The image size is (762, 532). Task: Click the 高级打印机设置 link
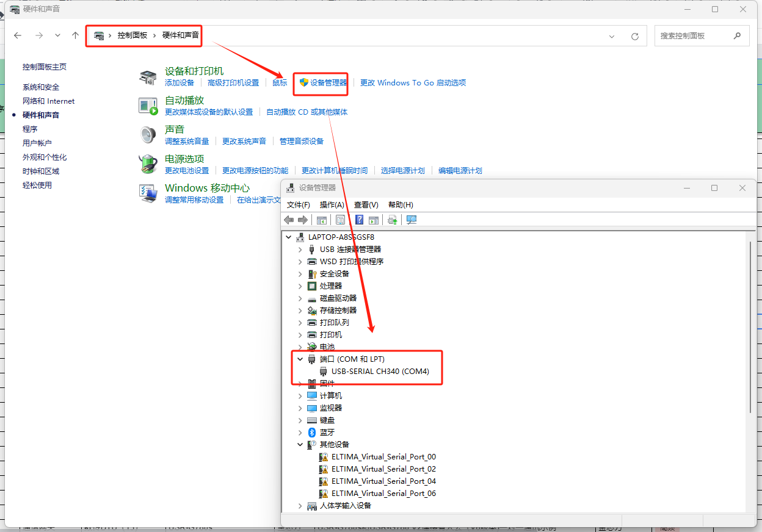pyautogui.click(x=233, y=82)
